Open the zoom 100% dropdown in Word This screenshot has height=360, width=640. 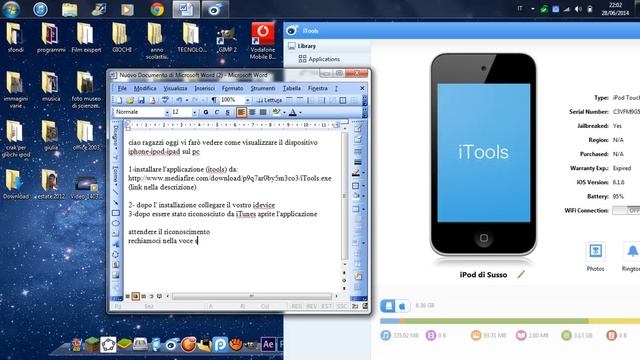[247, 100]
